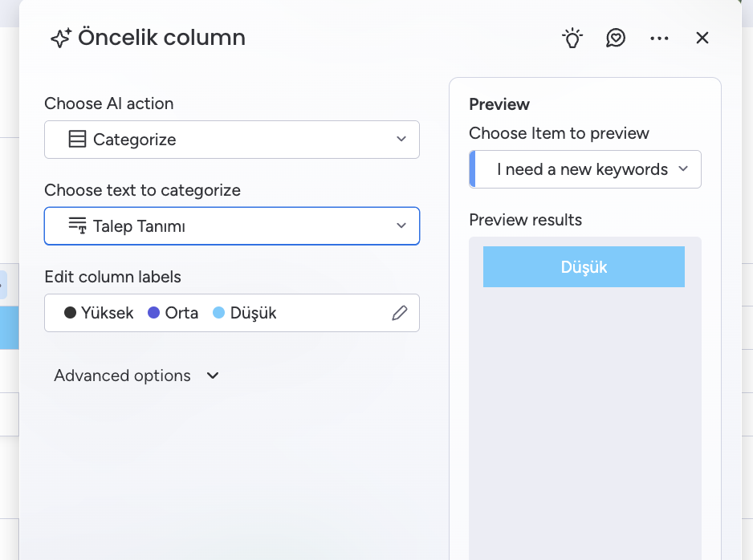Select the purple Orta label dot

[153, 313]
